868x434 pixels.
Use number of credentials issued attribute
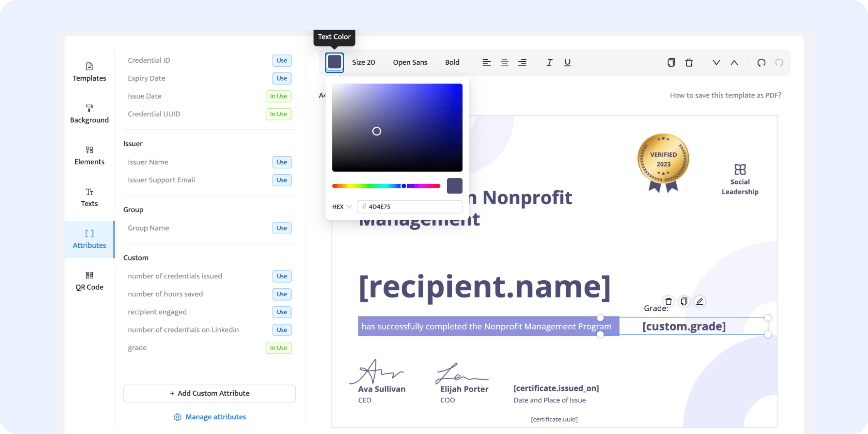point(282,276)
